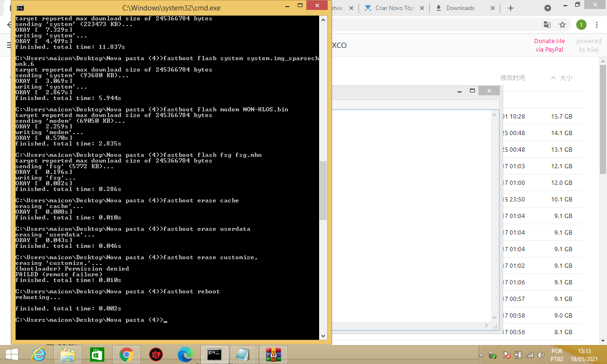Launch Microsoft Edge from the taskbar
This screenshot has height=364, width=607.
(x=185, y=355)
